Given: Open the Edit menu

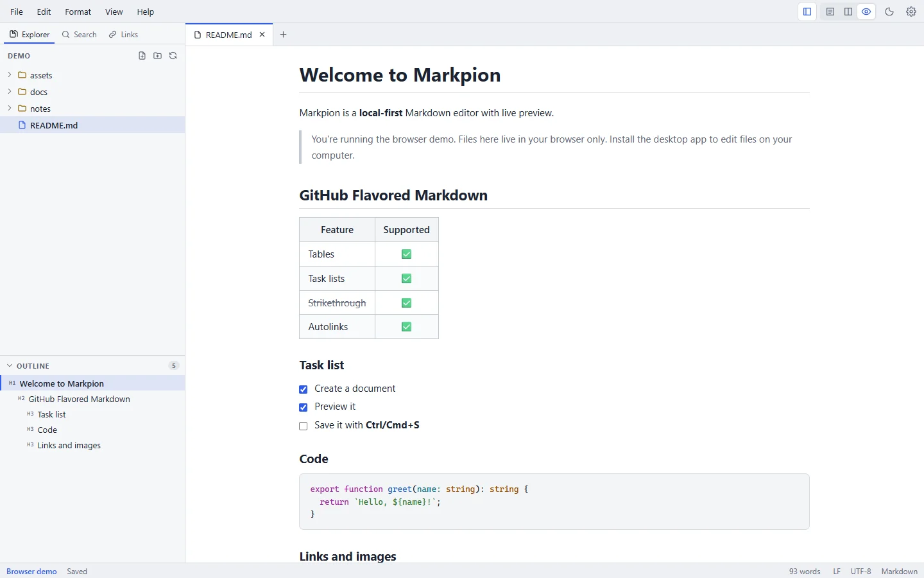Looking at the screenshot, I should click(x=44, y=12).
